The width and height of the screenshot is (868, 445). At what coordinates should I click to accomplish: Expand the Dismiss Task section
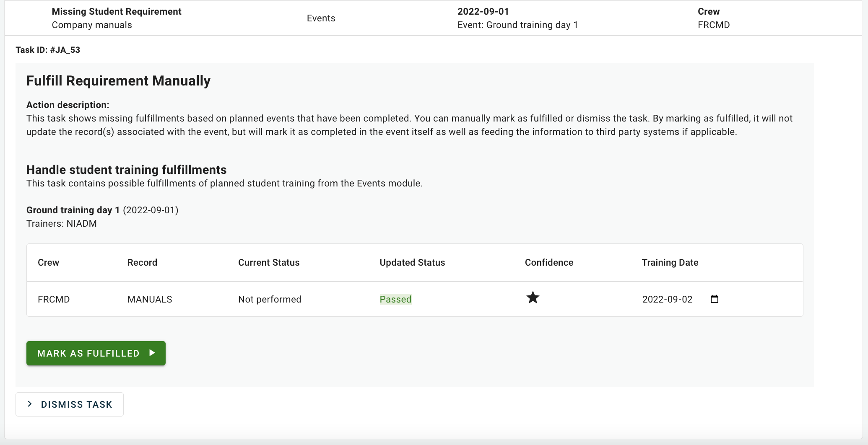click(70, 404)
